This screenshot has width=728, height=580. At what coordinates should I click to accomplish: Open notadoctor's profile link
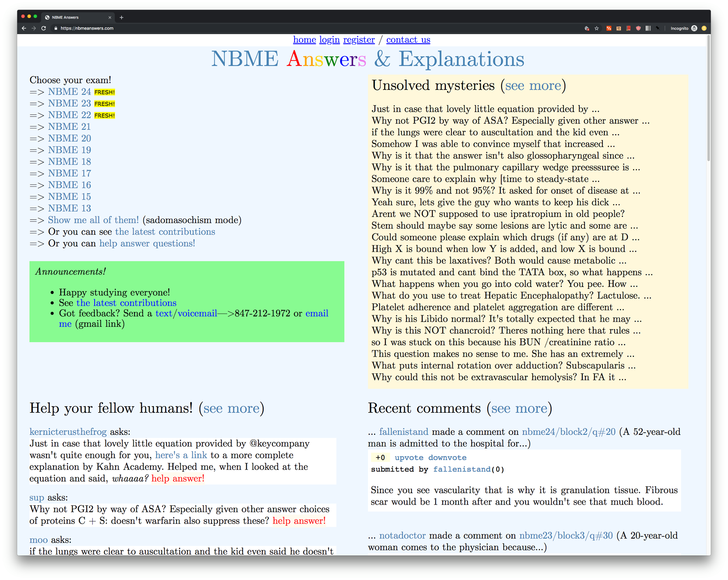[x=402, y=536]
